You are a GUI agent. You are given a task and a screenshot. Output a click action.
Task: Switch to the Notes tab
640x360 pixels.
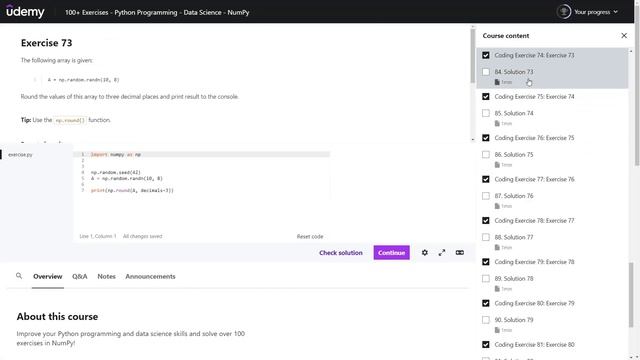pos(106,276)
